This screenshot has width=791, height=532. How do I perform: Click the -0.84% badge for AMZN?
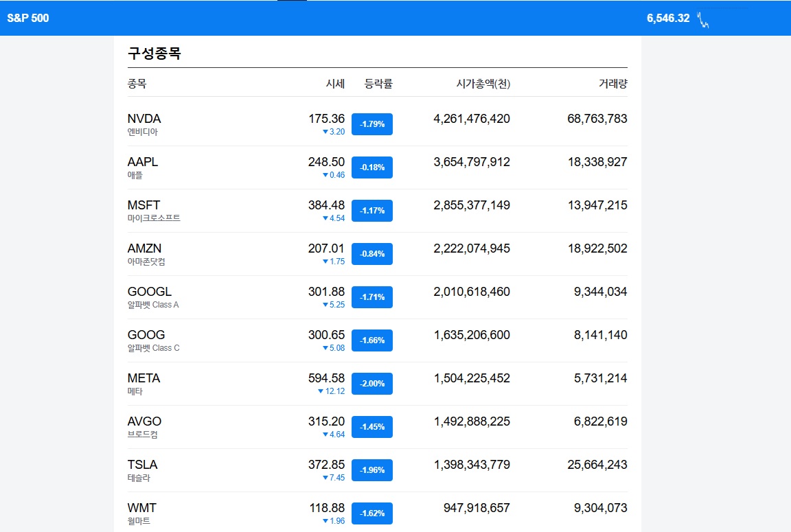[372, 254]
